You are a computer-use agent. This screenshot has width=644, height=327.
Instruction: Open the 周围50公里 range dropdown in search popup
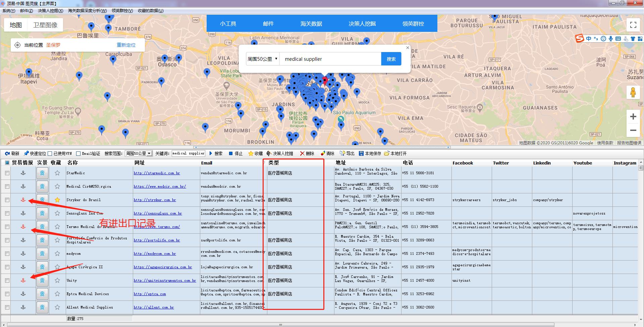263,59
